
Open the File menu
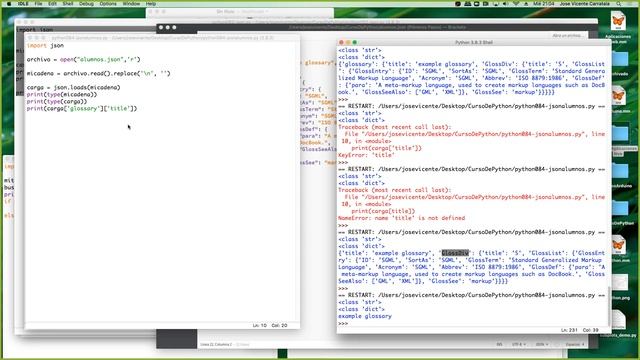coord(38,4)
